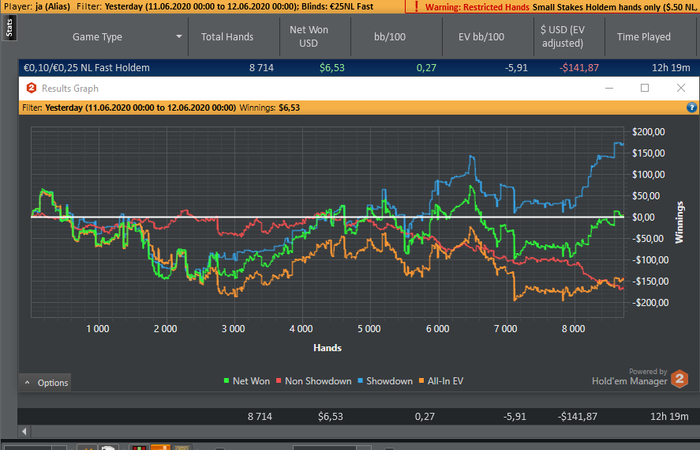The height and width of the screenshot is (450, 700).
Task: Click the $6,53 total in the bottom summary row
Action: [x=330, y=417]
